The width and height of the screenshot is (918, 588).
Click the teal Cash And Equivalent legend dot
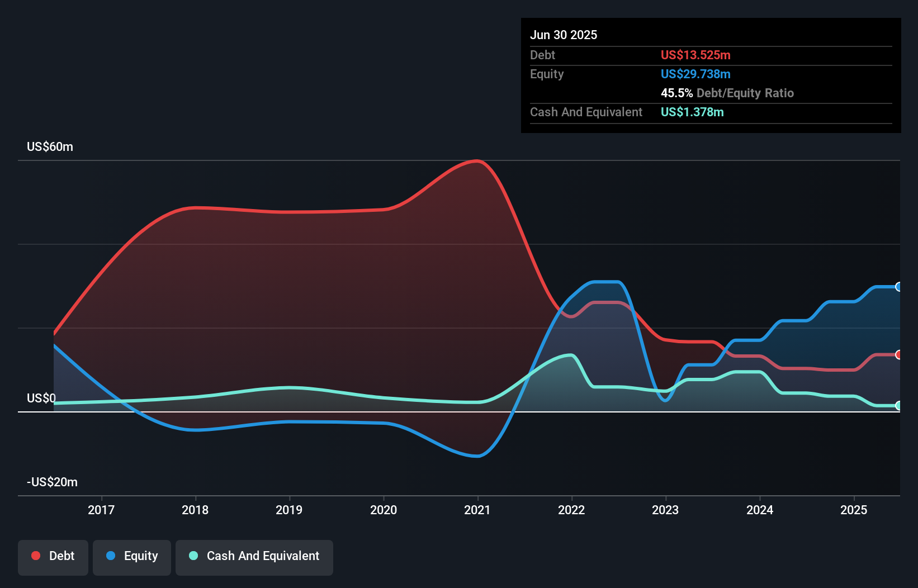(192, 556)
